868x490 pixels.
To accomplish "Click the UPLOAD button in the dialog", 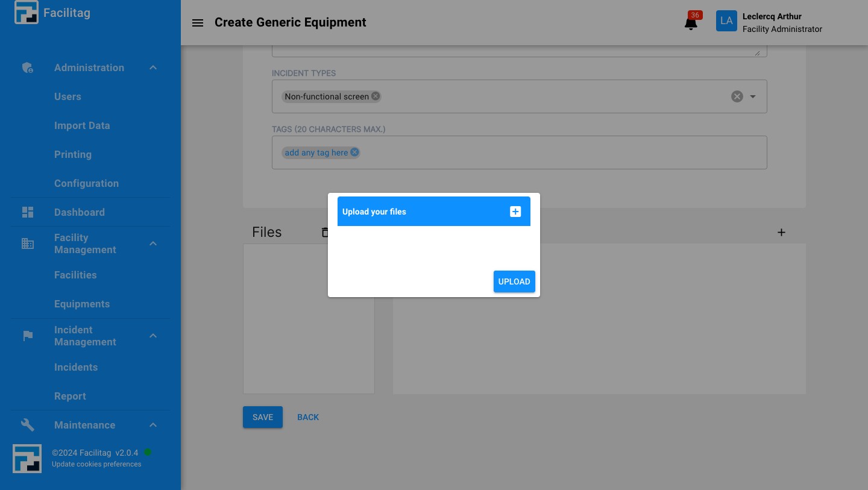I will [514, 281].
